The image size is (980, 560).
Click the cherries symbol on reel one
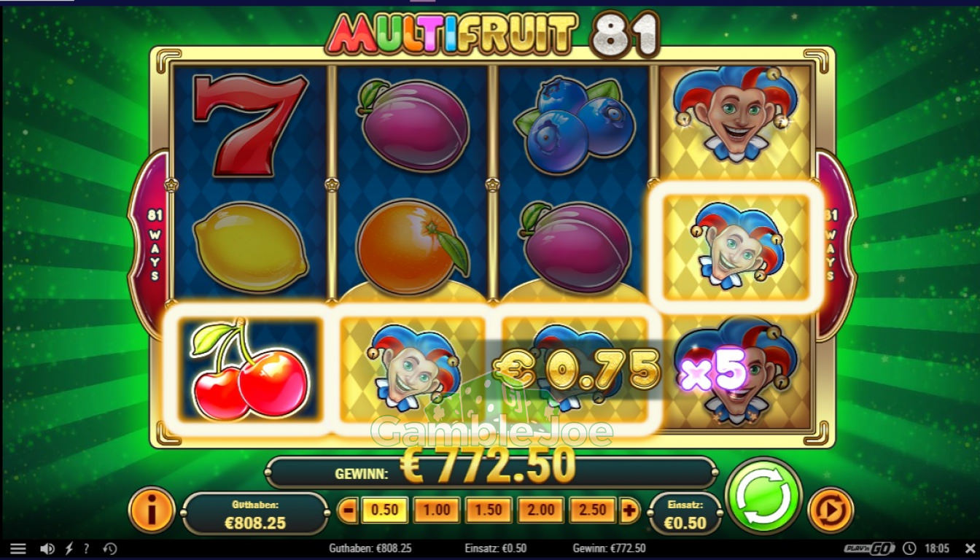click(x=249, y=370)
